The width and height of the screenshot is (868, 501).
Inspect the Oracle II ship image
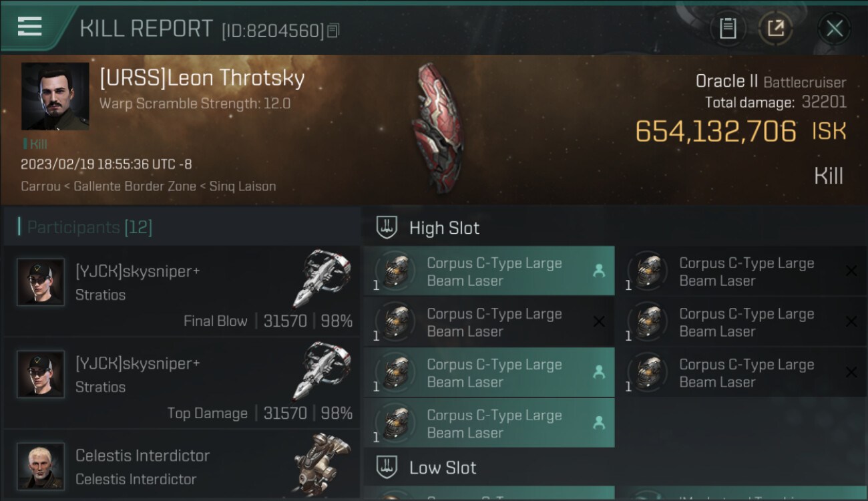click(437, 127)
